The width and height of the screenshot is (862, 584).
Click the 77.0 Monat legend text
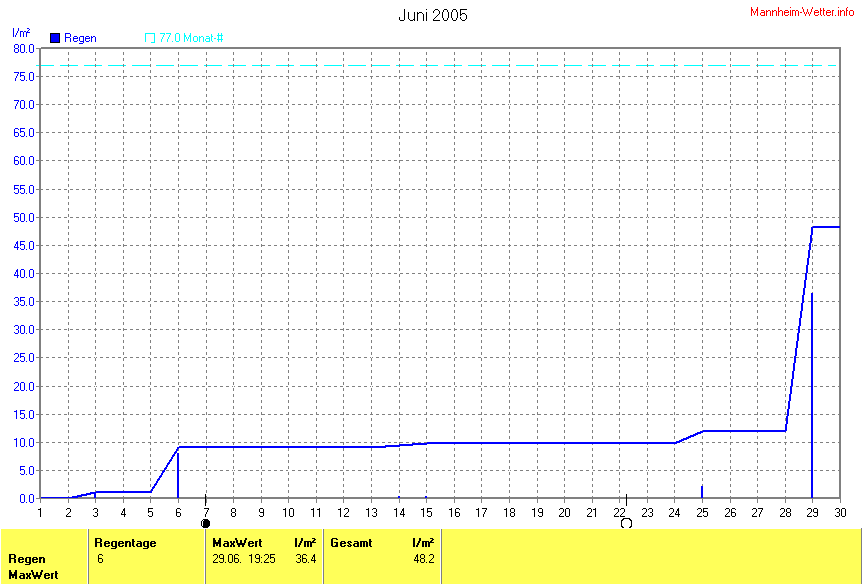click(x=191, y=38)
